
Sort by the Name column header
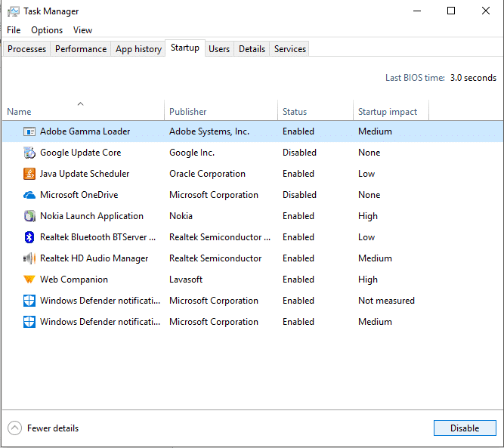[83, 110]
